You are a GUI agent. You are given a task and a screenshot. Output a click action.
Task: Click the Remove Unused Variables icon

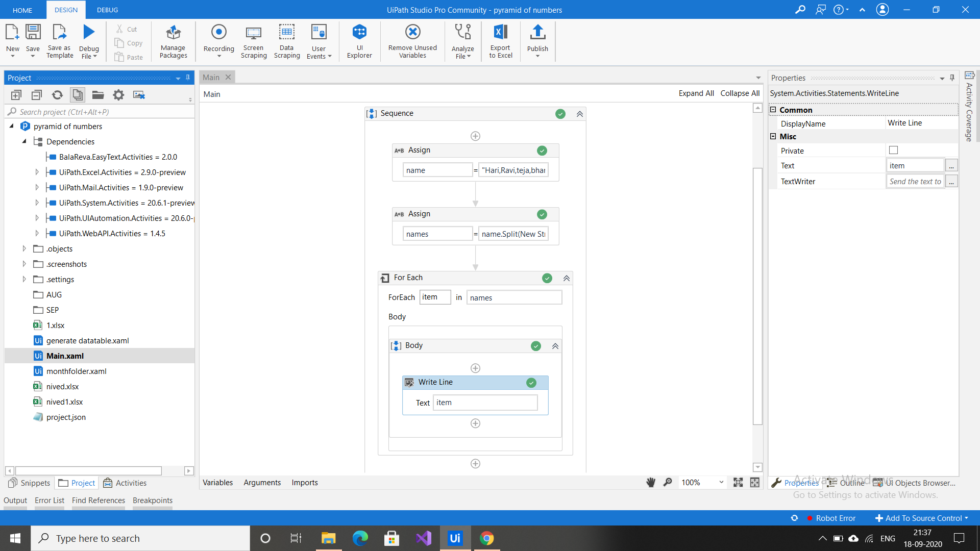pyautogui.click(x=412, y=33)
